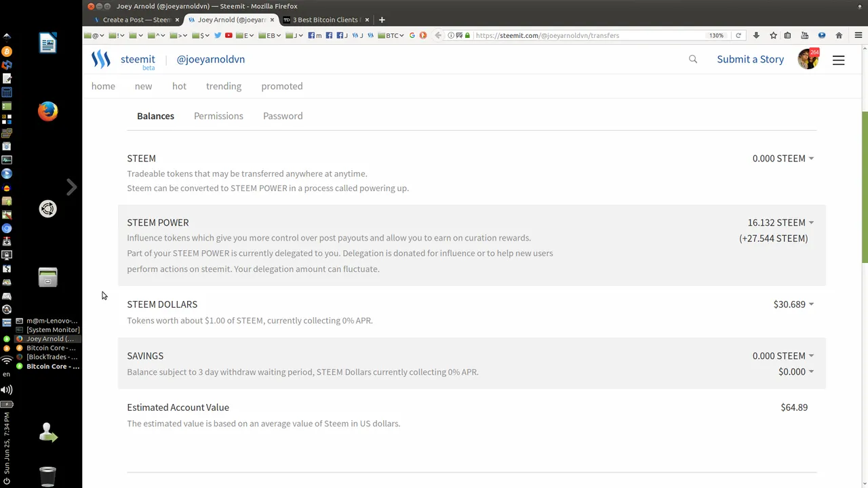Open the volume speaker indicator
The width and height of the screenshot is (868, 488).
pos(7,390)
